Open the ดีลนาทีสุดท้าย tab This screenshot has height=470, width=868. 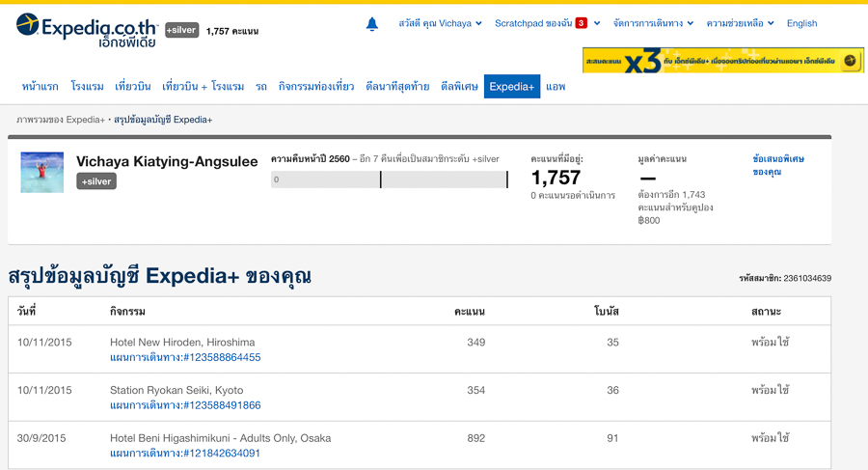click(x=397, y=87)
